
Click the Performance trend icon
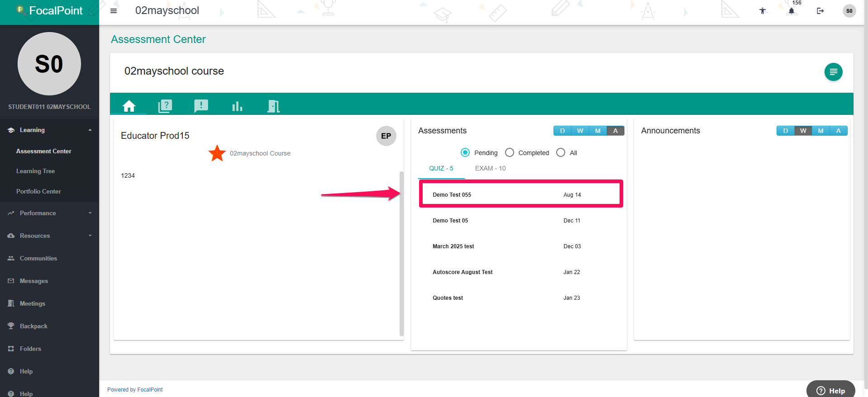pyautogui.click(x=11, y=213)
